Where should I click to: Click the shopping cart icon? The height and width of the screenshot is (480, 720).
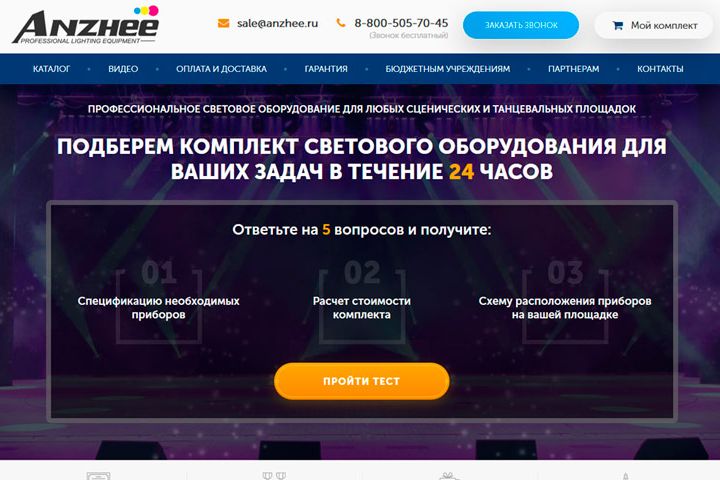pos(618,26)
